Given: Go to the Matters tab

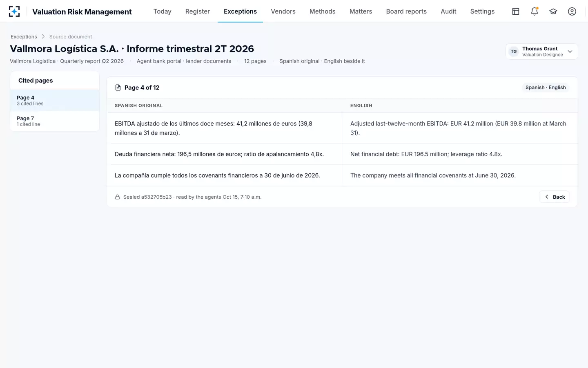Looking at the screenshot, I should [361, 11].
